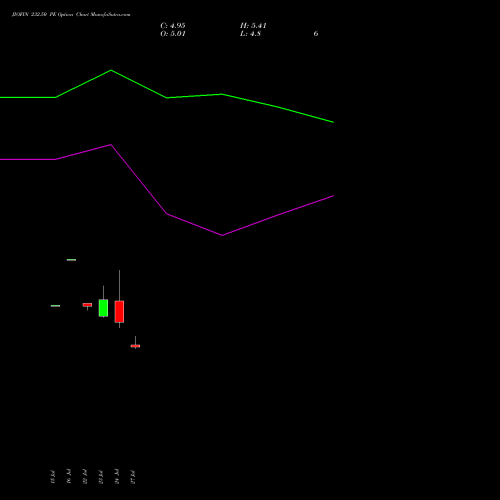Click the small red candle left of green candle

[x=87, y=305]
